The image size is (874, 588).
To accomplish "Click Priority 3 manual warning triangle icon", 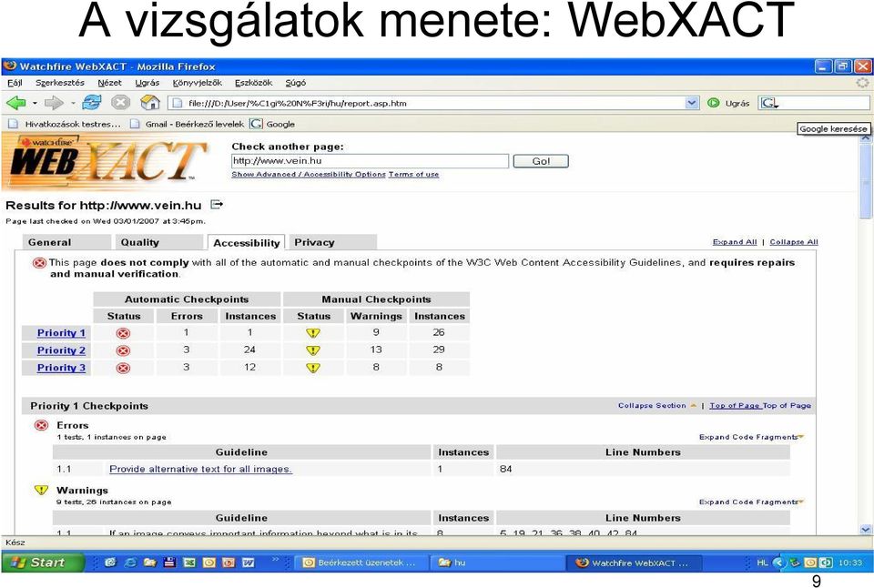I will tap(313, 368).
